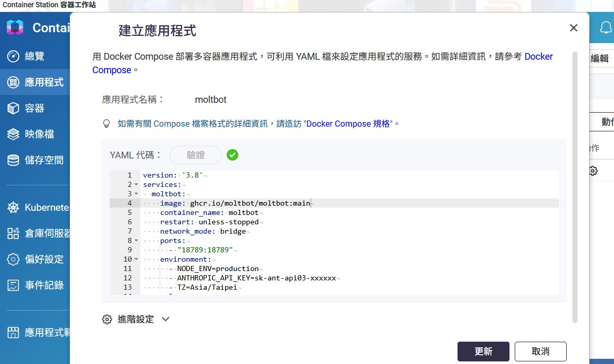Open the 容器 containers cube icon

(x=14, y=108)
